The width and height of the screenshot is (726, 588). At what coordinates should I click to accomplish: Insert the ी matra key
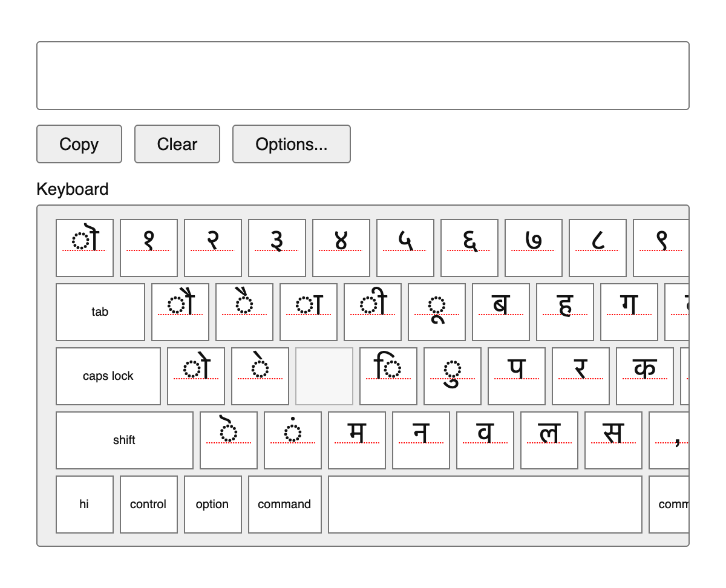click(x=373, y=312)
